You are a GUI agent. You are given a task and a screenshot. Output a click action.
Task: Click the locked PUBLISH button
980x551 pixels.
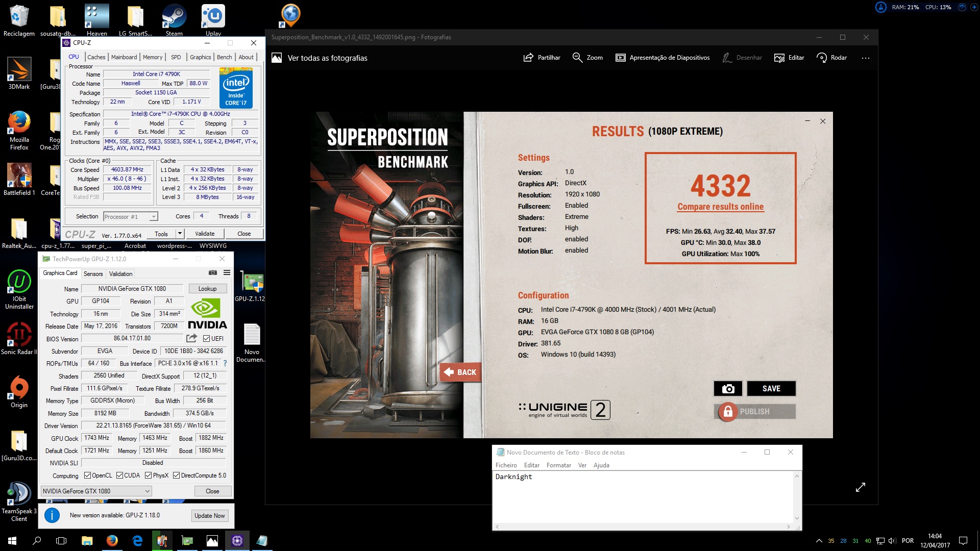coord(754,412)
